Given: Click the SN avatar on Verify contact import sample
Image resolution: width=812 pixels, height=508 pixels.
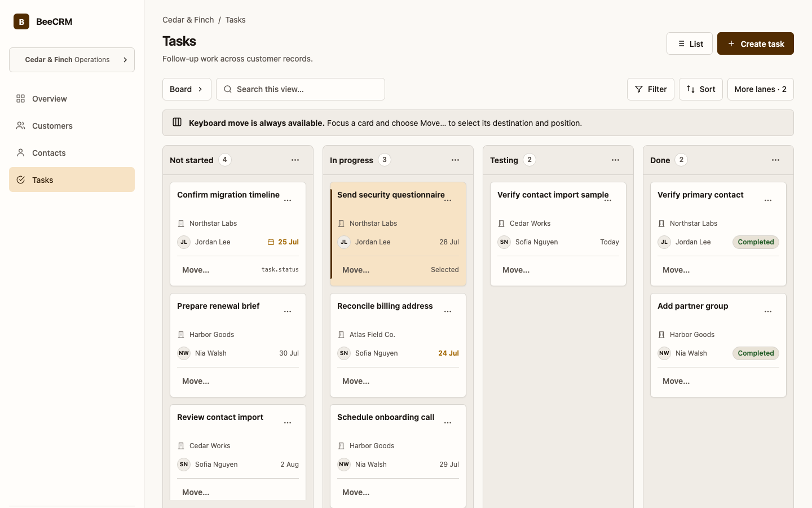Looking at the screenshot, I should pyautogui.click(x=504, y=242).
